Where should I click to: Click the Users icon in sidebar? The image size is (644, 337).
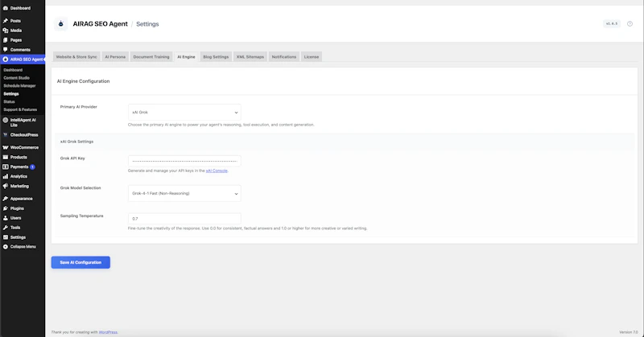tap(6, 218)
